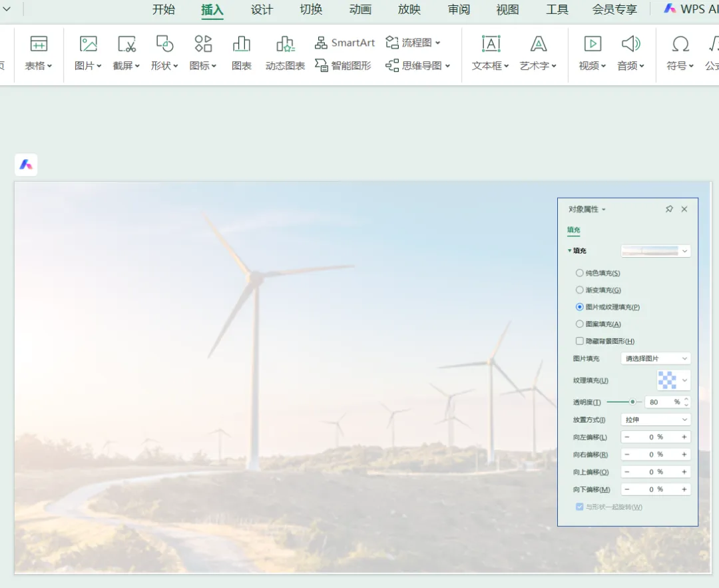This screenshot has width=719, height=588.
Task: Pin the Object Properties panel
Action: [x=669, y=209]
